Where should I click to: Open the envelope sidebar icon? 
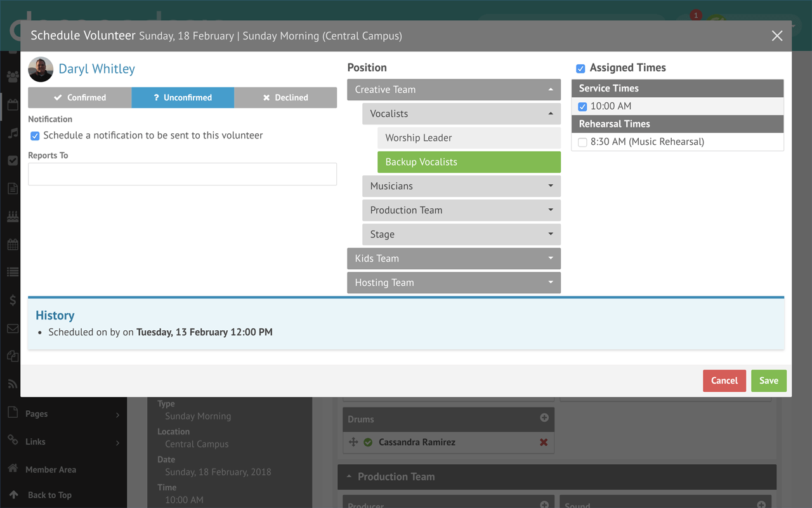[x=13, y=328]
